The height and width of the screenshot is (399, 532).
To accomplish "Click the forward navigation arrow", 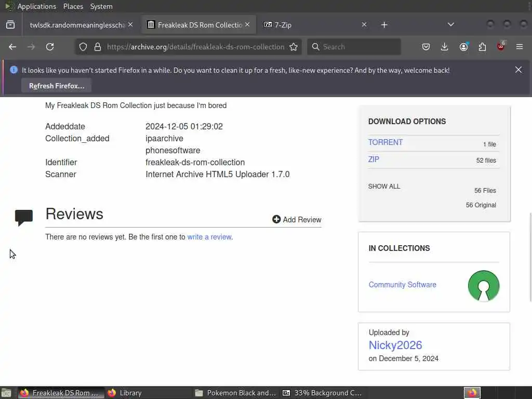I will tap(31, 47).
